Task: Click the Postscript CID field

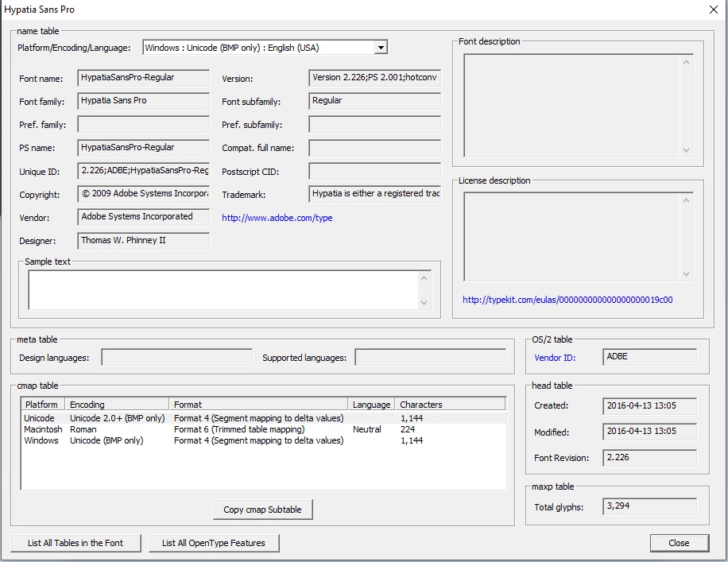Action: (x=374, y=171)
